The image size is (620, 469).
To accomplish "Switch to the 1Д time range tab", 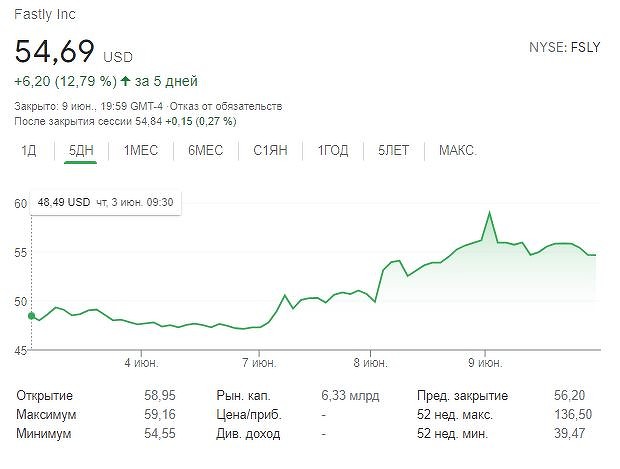I will click(28, 151).
